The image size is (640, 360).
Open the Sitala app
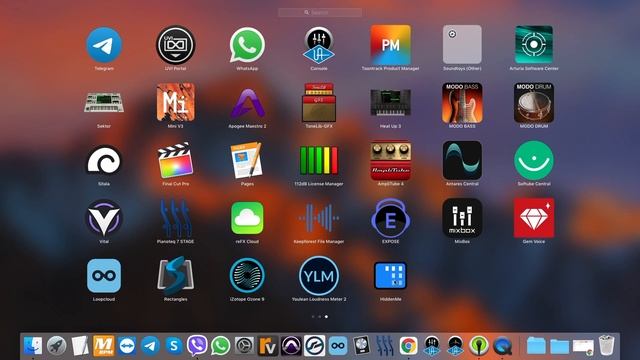click(104, 160)
